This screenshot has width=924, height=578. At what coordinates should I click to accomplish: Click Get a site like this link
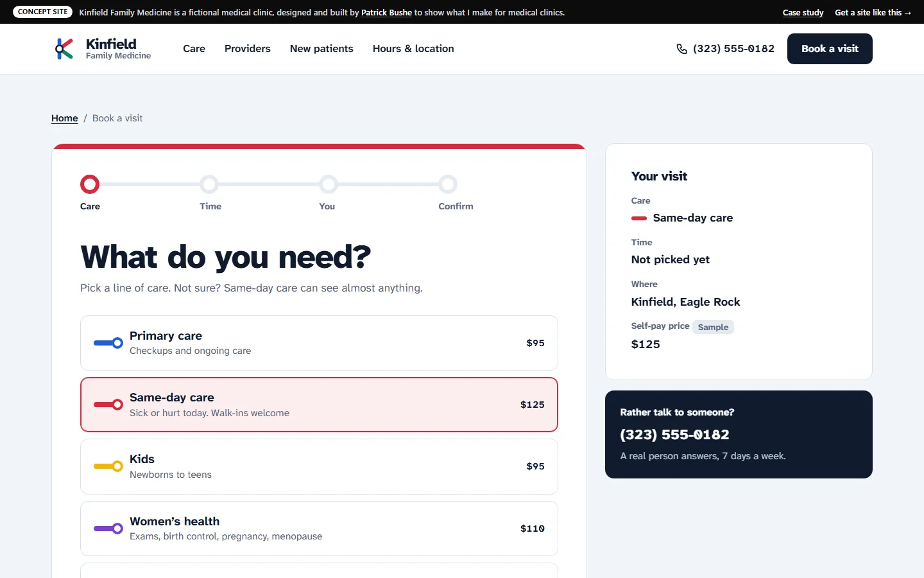coord(873,12)
